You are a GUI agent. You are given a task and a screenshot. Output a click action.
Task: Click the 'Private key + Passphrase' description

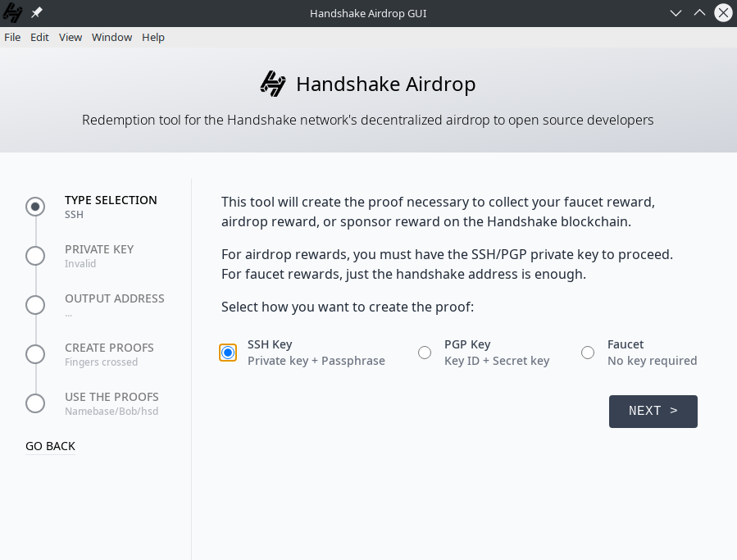coord(316,361)
